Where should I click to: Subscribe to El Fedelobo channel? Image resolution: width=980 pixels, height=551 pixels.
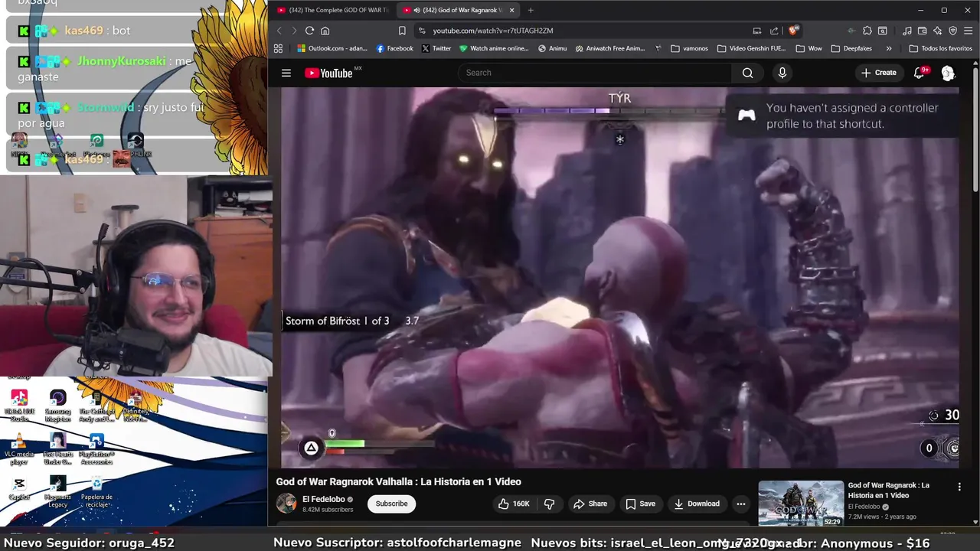click(x=391, y=504)
